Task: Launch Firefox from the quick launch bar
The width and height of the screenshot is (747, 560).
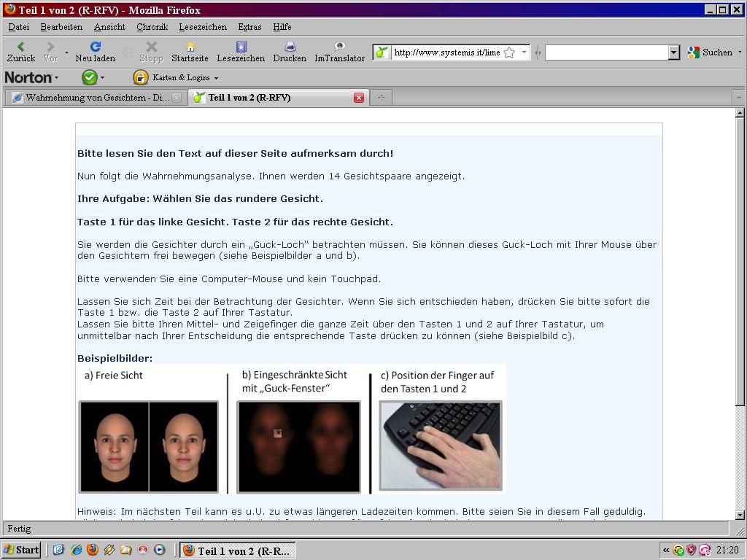Action: pyautogui.click(x=93, y=550)
